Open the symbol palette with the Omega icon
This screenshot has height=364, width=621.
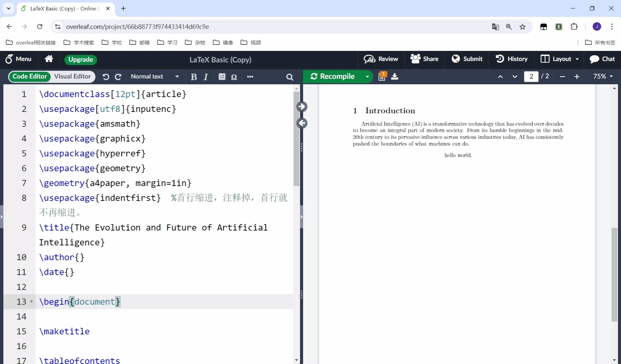pyautogui.click(x=234, y=77)
